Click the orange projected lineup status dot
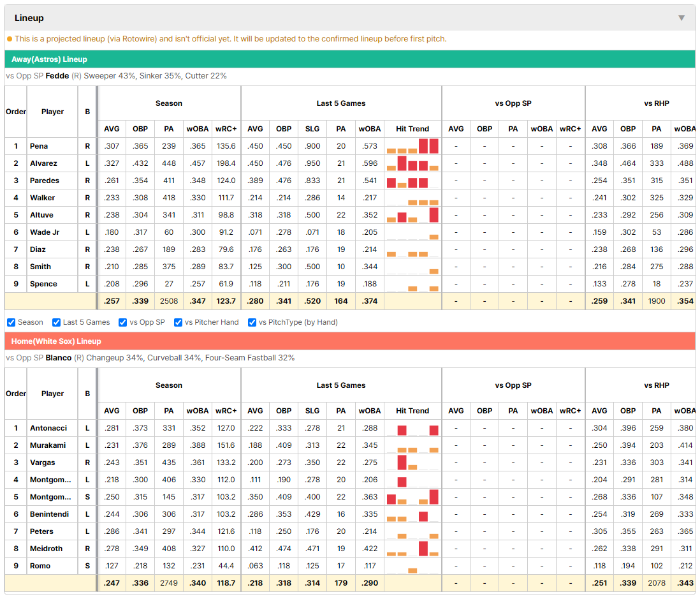The image size is (700, 599). [10, 39]
